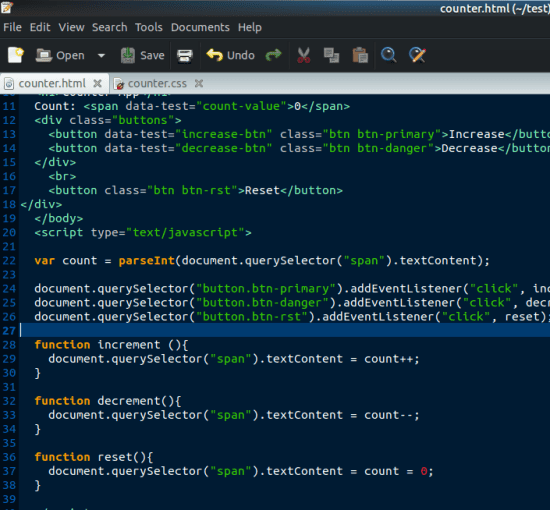Screen dimensions: 550x510
Task: Open find and replace icon
Action: coord(417,55)
